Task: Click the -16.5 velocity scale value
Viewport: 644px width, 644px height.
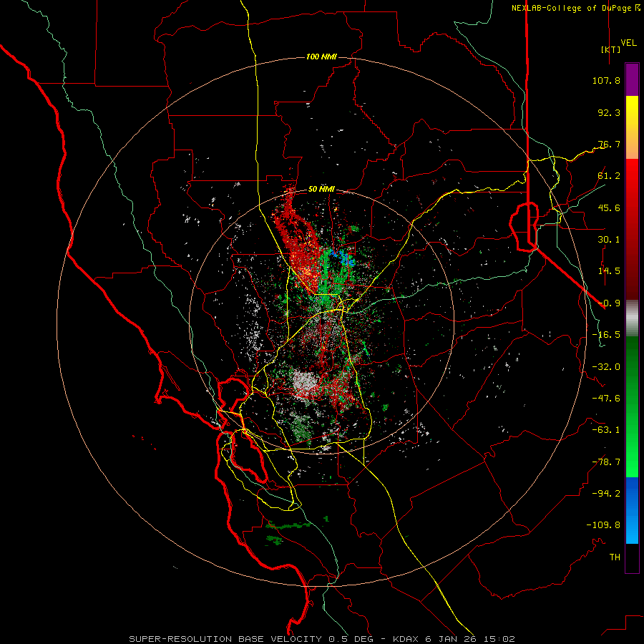Action: pos(606,335)
